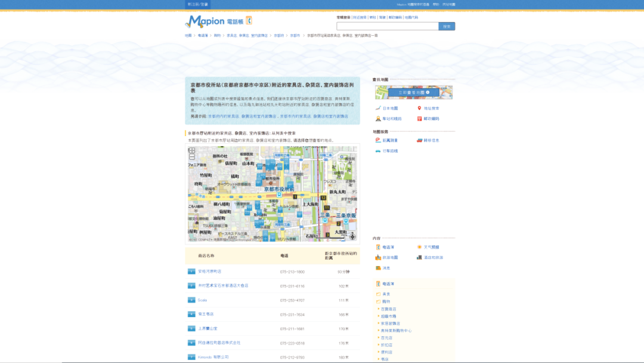This screenshot has width=644, height=363.
Task: Select the map code (地图代码) search tab
Action: click(411, 17)
